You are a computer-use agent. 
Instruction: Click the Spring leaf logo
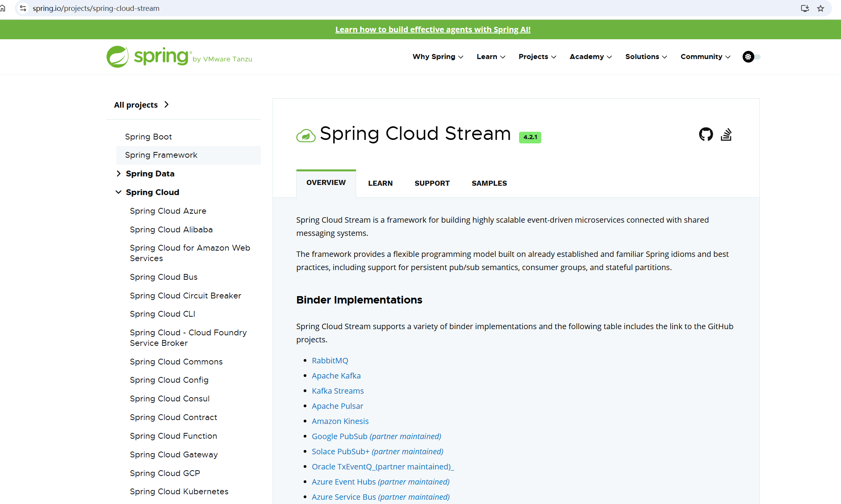tap(117, 57)
